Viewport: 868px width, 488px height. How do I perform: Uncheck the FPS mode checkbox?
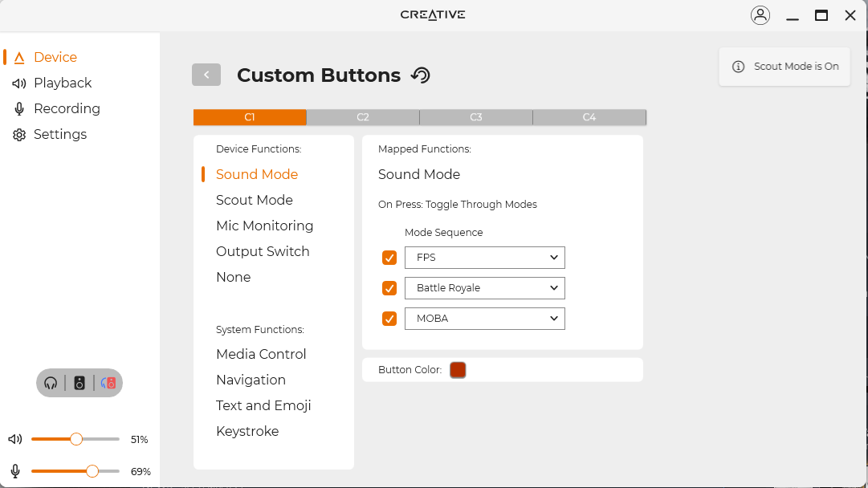pos(389,258)
